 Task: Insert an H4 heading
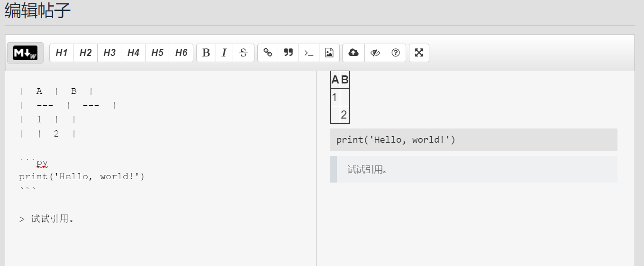click(133, 53)
